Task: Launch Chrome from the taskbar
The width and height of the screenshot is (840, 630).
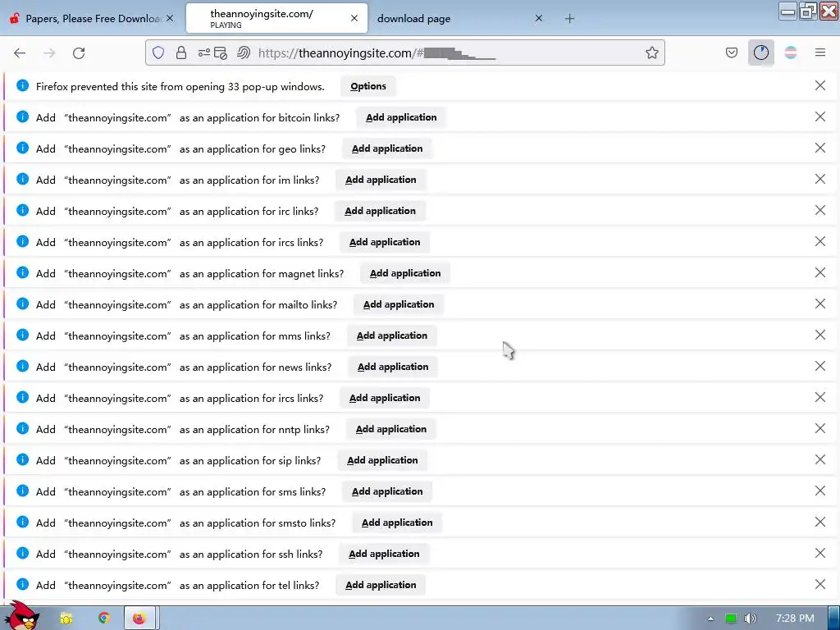Action: pyautogui.click(x=104, y=618)
